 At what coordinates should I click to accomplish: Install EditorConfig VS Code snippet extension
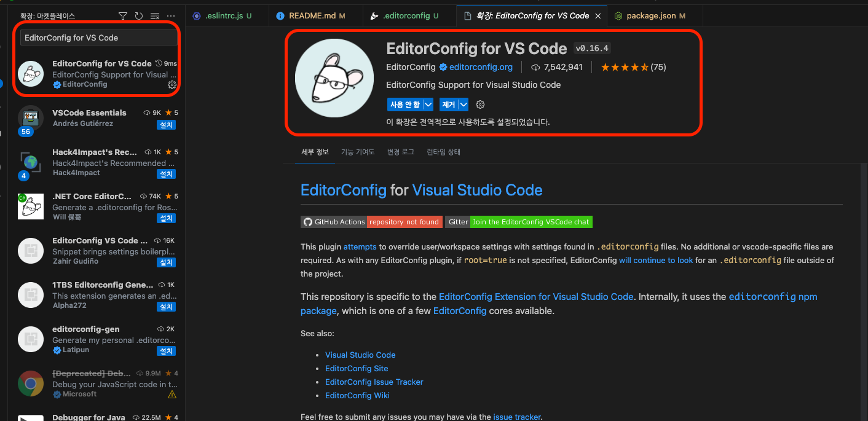pyautogui.click(x=166, y=262)
